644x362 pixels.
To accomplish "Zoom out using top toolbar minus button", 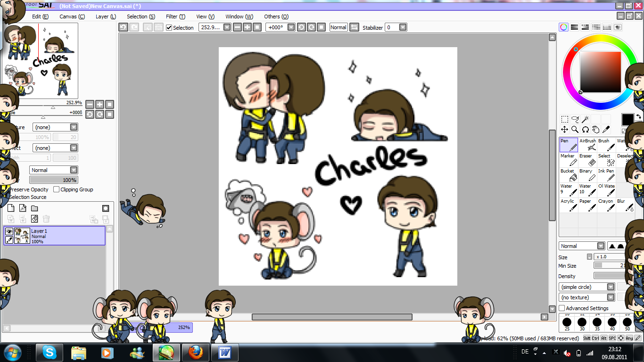I will point(237,27).
